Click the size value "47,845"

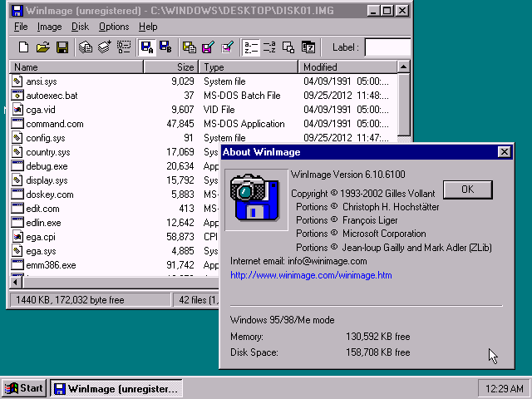(180, 124)
